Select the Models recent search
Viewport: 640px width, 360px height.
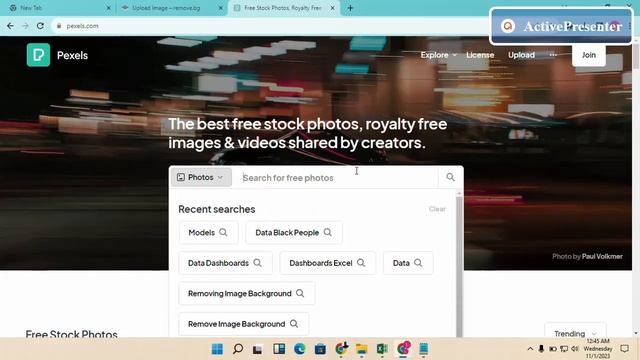click(208, 232)
